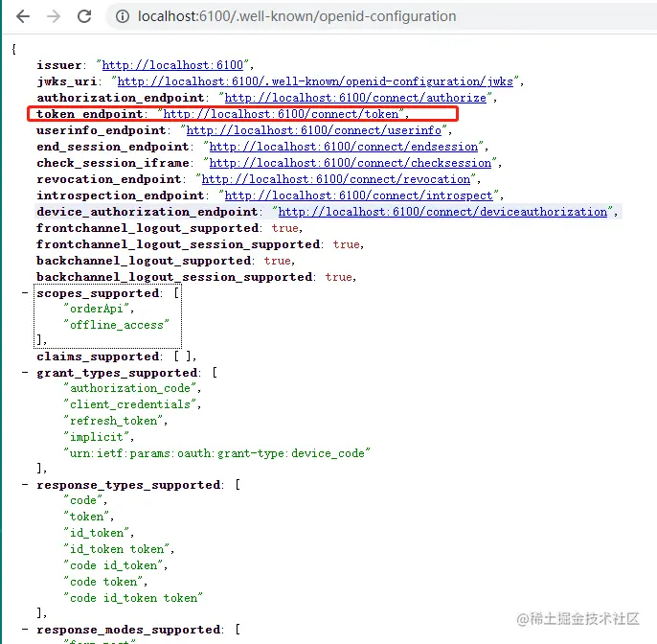This screenshot has height=644, width=657.
Task: Collapse the response_types_supported array
Action: point(25,485)
